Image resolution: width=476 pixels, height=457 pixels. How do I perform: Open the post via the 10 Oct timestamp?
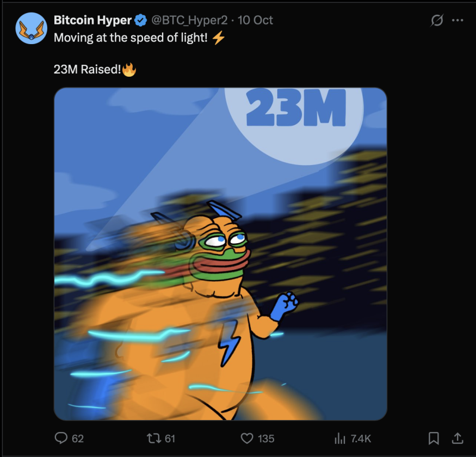coord(256,20)
